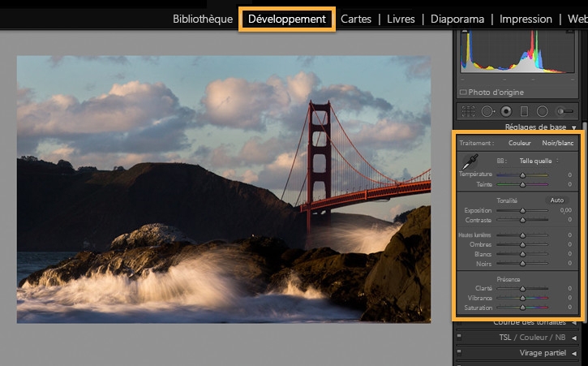Click the Température slider handle

522,175
